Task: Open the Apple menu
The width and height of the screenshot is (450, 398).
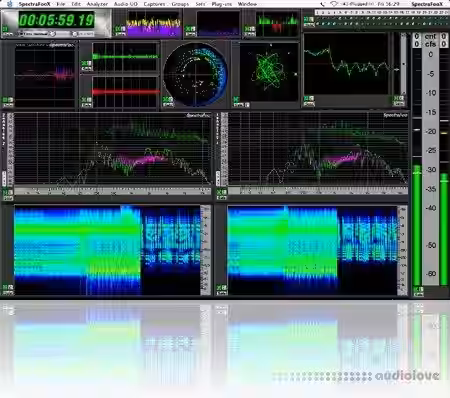Action: (x=10, y=4)
